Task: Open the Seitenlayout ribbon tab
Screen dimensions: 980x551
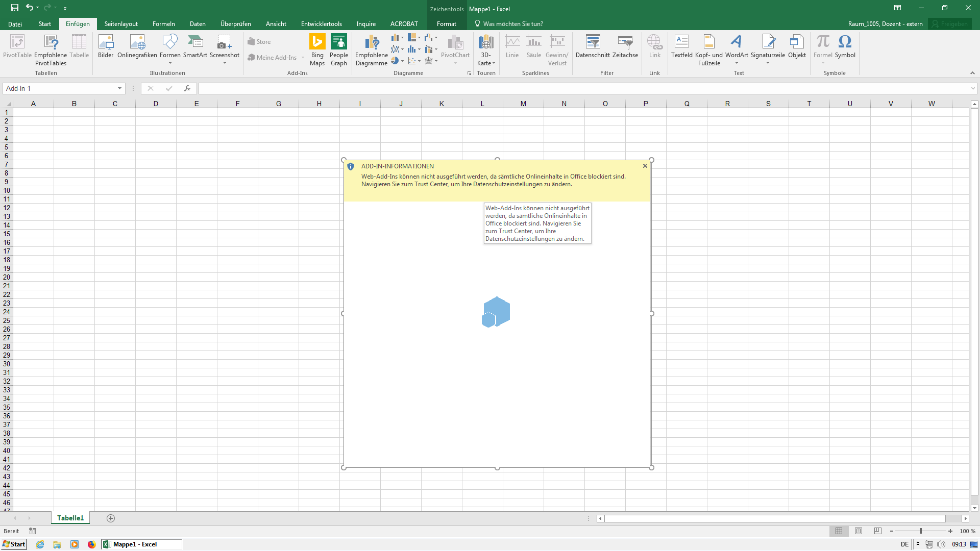Action: click(121, 24)
